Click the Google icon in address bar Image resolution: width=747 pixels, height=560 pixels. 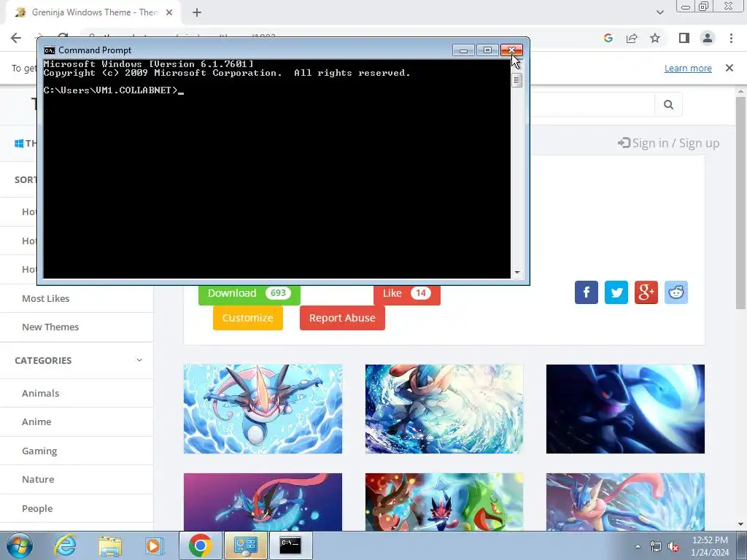[608, 38]
